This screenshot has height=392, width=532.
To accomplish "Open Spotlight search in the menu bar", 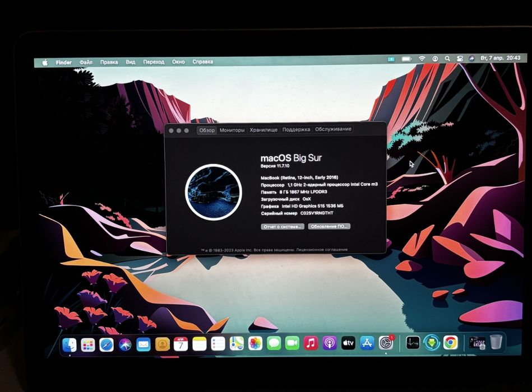I will click(447, 59).
